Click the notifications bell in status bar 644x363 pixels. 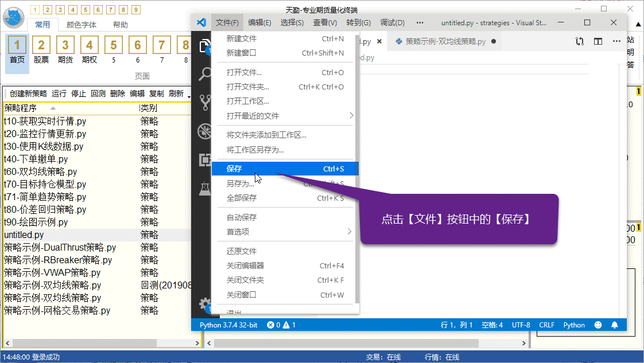tap(615, 325)
